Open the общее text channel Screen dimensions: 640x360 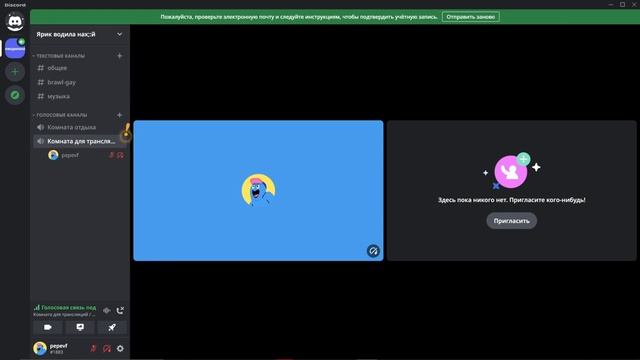pyautogui.click(x=80, y=68)
